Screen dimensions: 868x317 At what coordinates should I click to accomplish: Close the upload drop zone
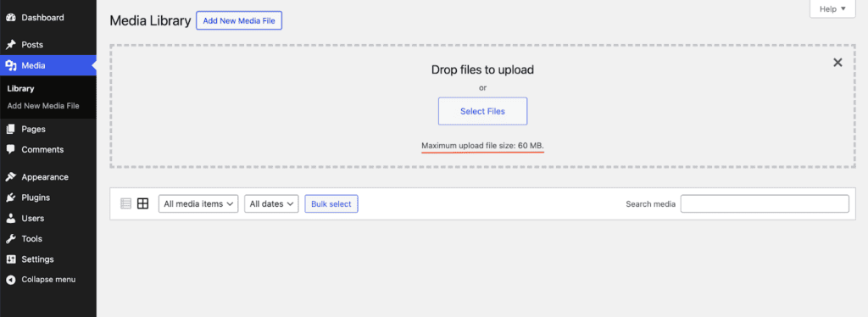pyautogui.click(x=838, y=63)
